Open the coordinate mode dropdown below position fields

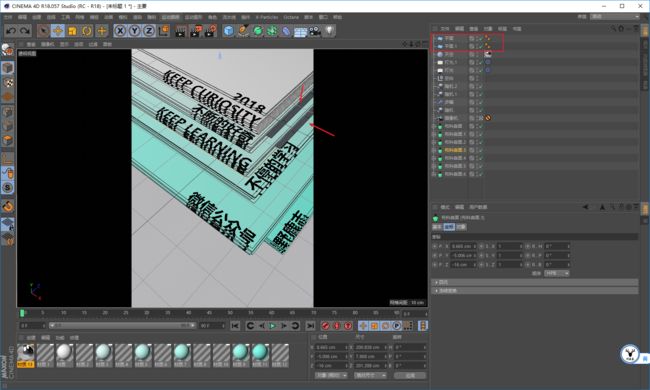pos(331,375)
